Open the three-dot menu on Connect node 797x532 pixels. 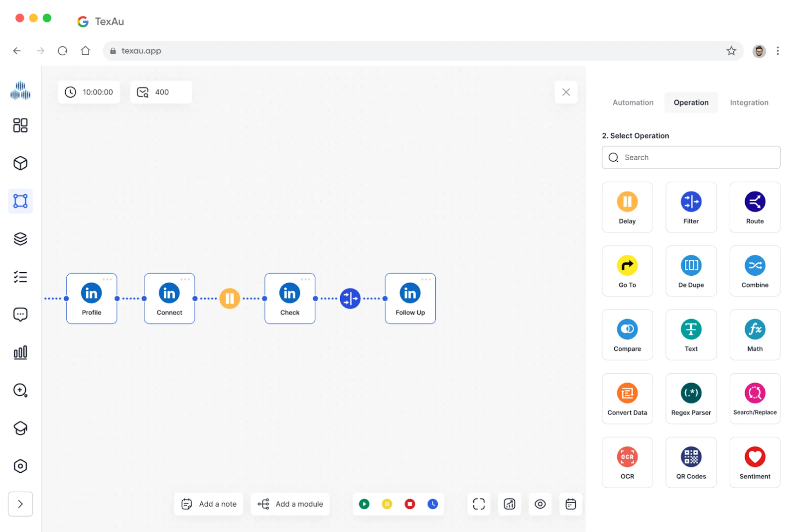(185, 279)
